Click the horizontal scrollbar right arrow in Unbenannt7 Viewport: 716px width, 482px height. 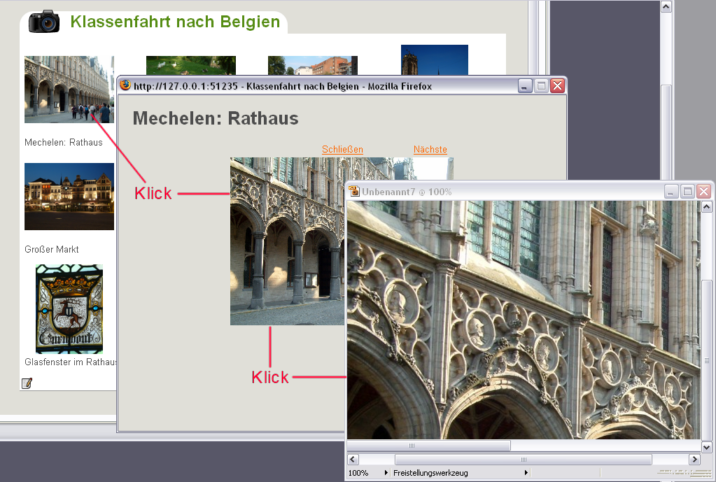click(695, 459)
